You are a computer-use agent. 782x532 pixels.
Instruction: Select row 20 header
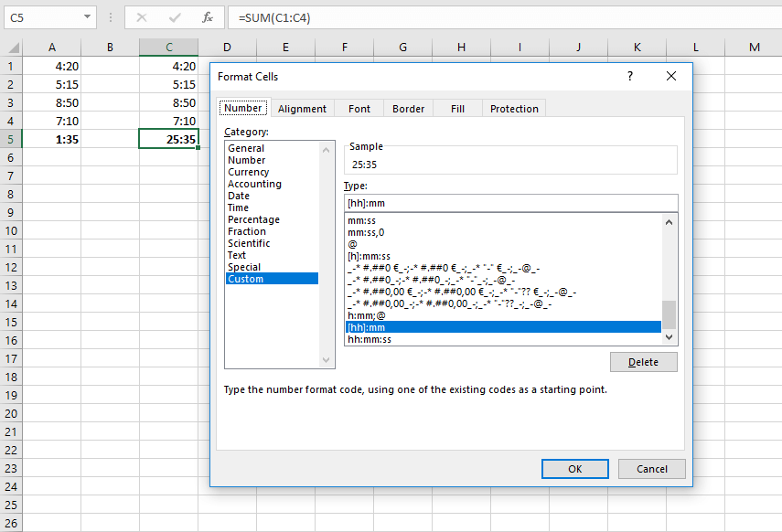click(11, 414)
